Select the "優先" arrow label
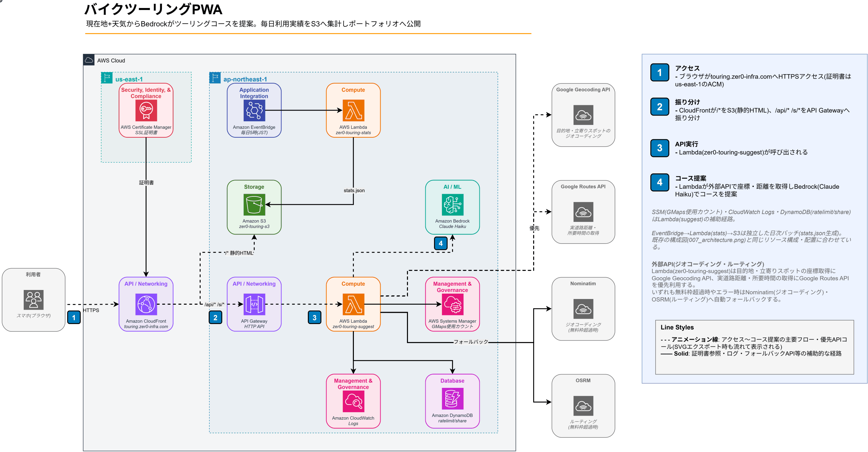This screenshot has width=868, height=452. 534,228
